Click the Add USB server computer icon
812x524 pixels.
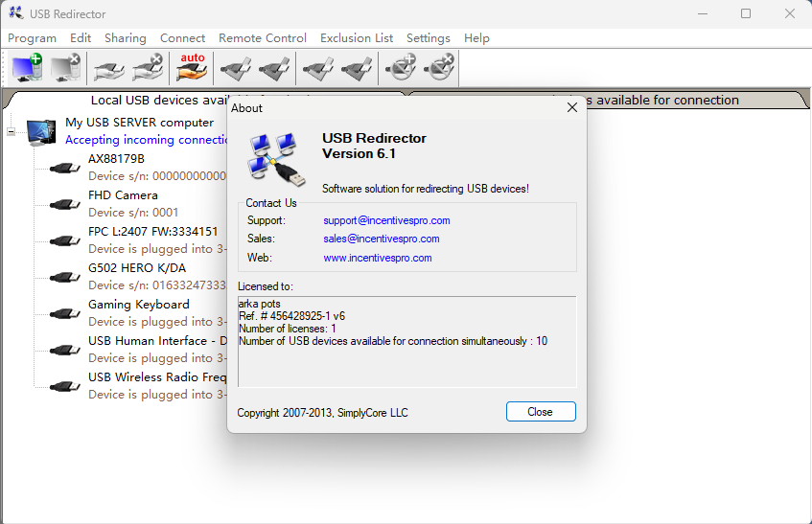[x=28, y=68]
